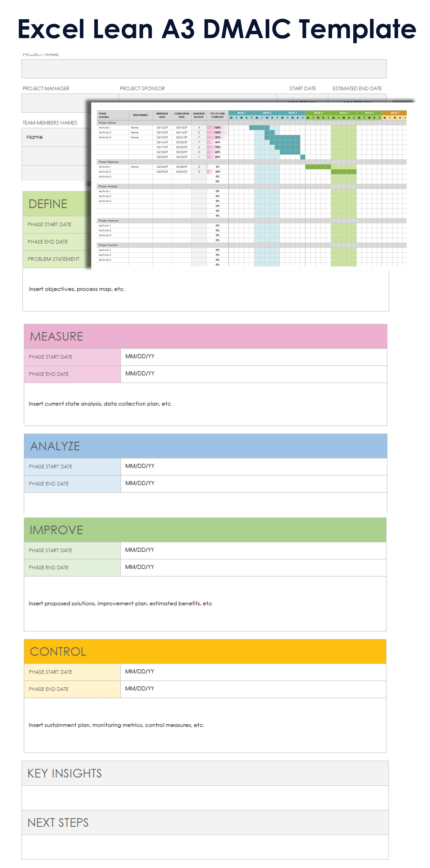The image size is (430, 868).
Task: Click 'Insert sustainment plan, monitoring metrics' text
Action: [117, 725]
